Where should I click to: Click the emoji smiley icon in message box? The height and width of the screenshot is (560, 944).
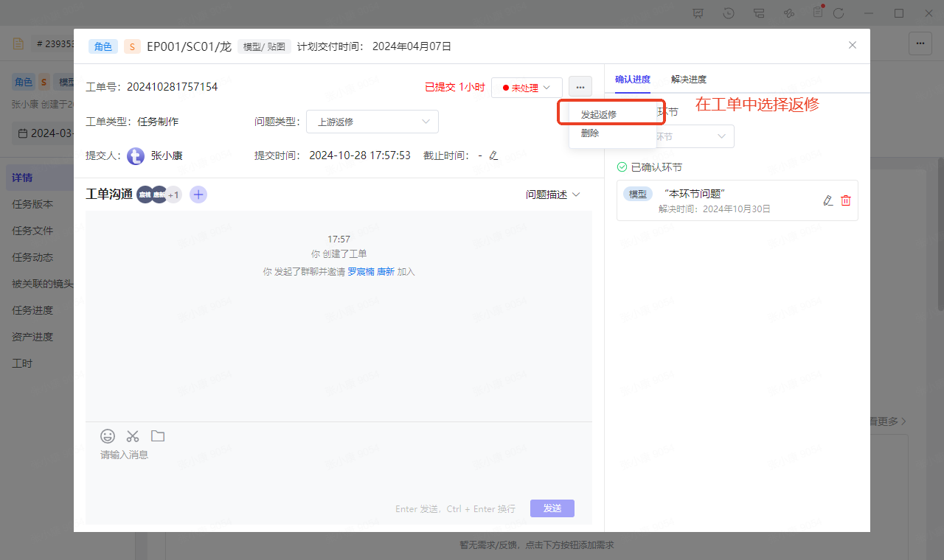[108, 436]
